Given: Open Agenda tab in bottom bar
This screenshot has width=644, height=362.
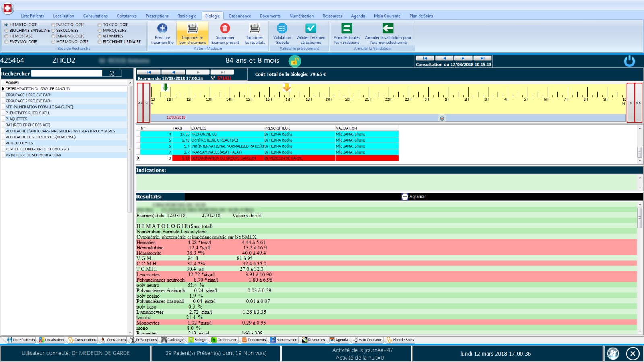Looking at the screenshot, I should 339,340.
